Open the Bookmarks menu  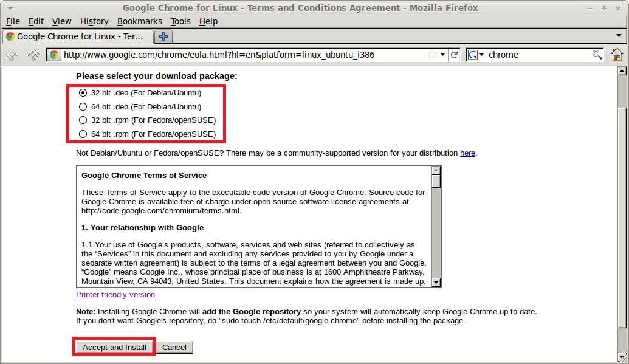[x=140, y=21]
